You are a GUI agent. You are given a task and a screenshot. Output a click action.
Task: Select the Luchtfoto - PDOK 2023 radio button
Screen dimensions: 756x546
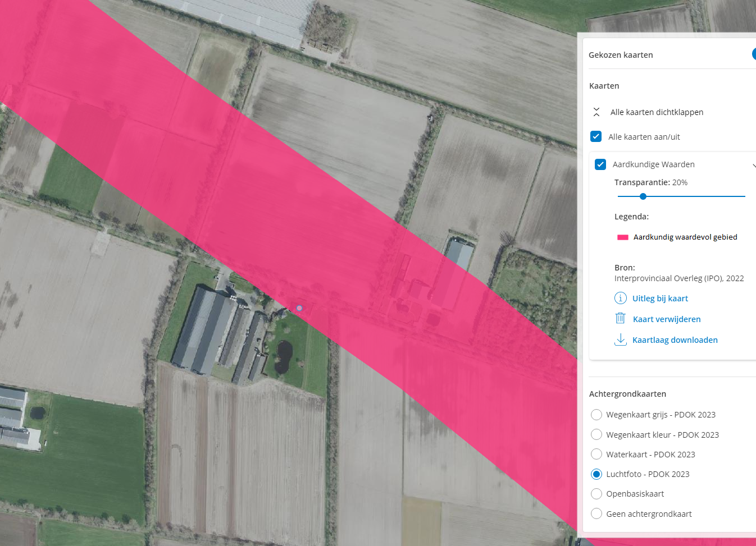tap(596, 474)
